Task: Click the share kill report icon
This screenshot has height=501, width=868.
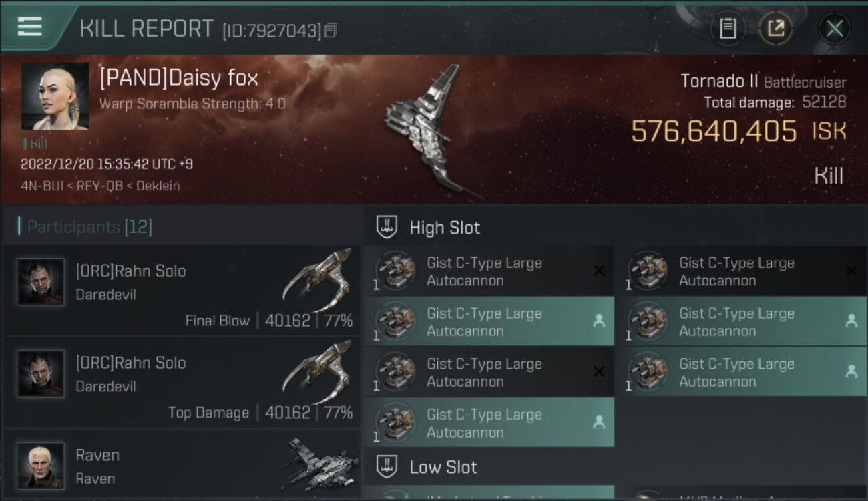Action: (x=776, y=28)
